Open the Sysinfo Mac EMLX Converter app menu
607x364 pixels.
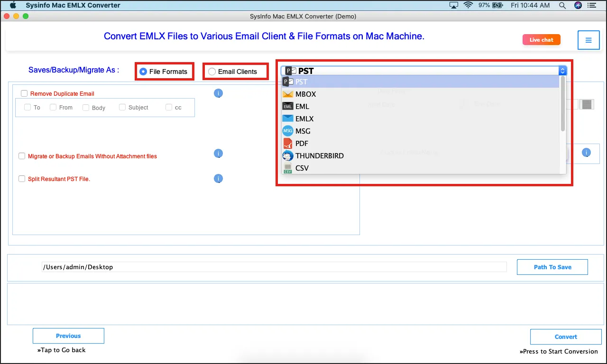click(73, 5)
